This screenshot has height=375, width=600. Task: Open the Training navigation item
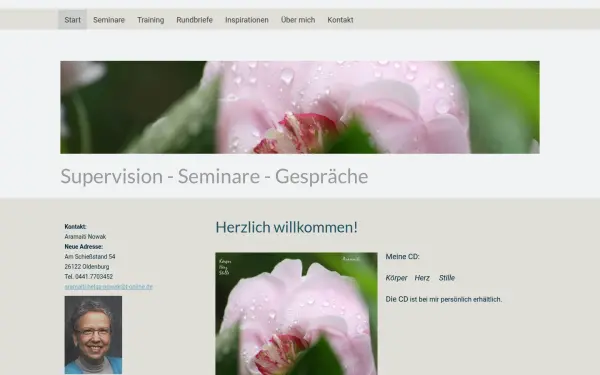pyautogui.click(x=150, y=20)
